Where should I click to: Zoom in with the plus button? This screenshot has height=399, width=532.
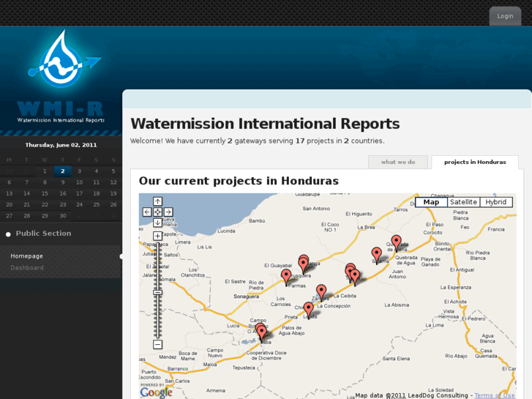(157, 236)
